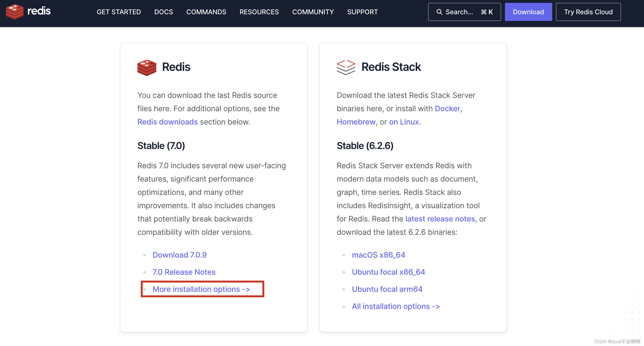The image size is (644, 346).
Task: Click the Download 7.0.9 link
Action: pyautogui.click(x=179, y=255)
